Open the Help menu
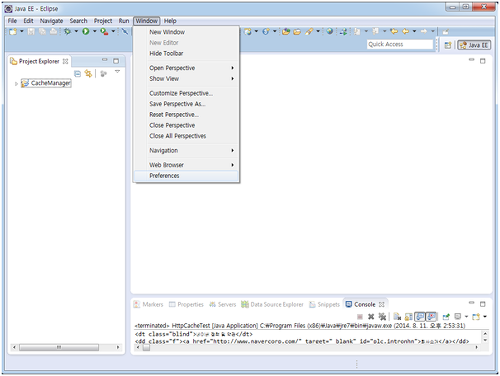 tap(170, 21)
